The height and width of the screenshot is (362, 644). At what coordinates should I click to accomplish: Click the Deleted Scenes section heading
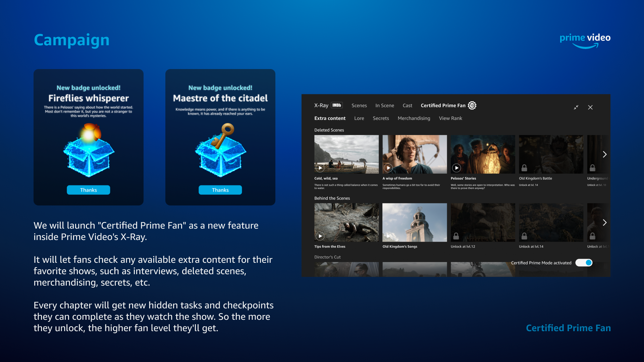coord(329,130)
